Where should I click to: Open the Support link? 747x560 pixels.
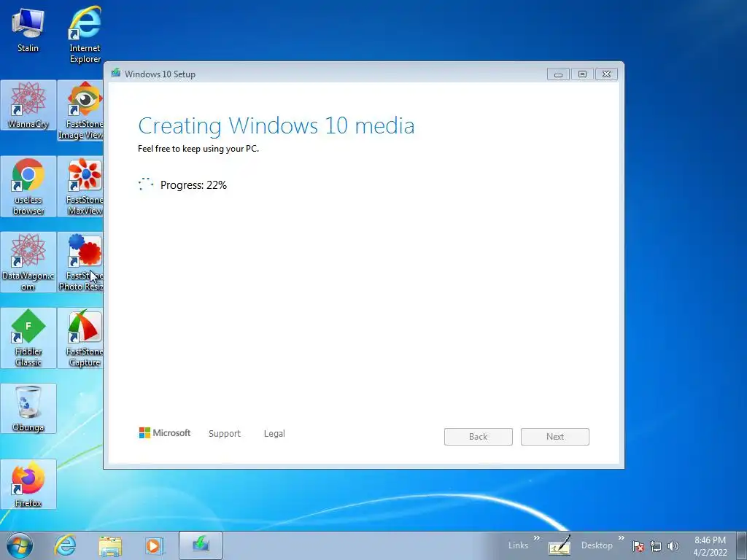click(225, 434)
